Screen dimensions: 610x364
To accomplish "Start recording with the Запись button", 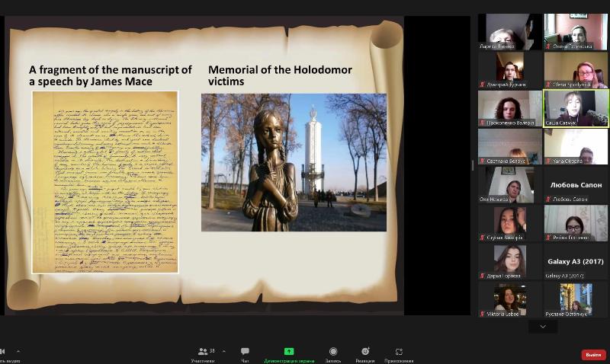I will coord(333,354).
